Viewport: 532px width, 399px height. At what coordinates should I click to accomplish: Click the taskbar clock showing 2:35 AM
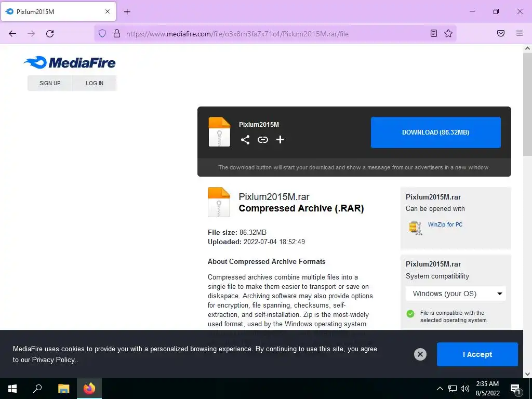487,389
